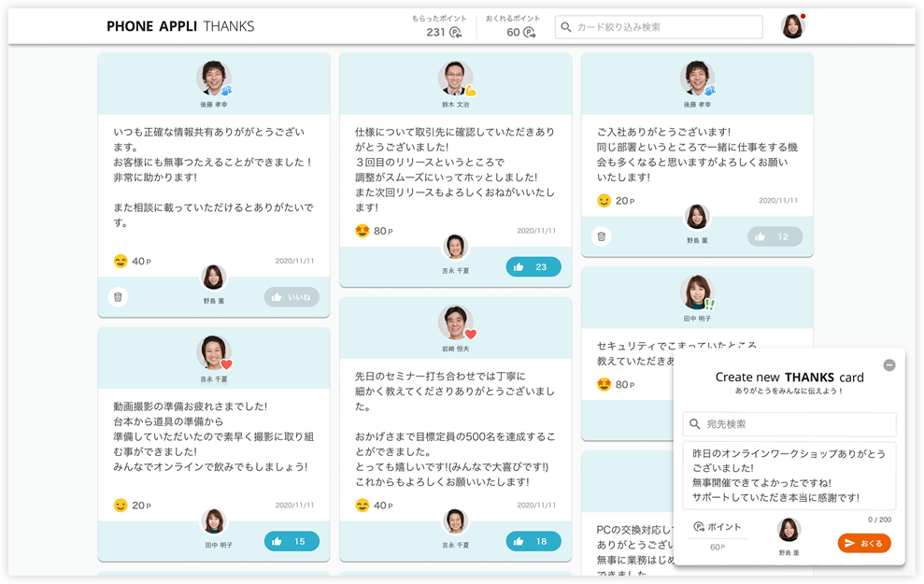This screenshot has width=924, height=584.
Task: Toggle the like button showing 15
Action: coord(291,541)
